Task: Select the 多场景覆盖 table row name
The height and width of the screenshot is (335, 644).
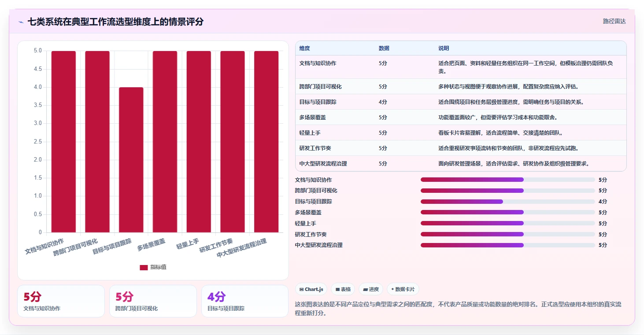Action: tap(312, 117)
